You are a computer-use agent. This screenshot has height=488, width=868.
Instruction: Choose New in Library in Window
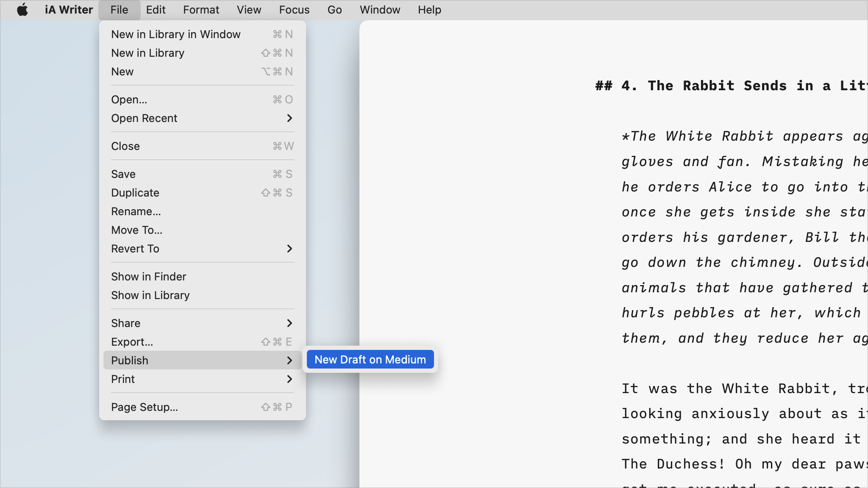click(202, 34)
